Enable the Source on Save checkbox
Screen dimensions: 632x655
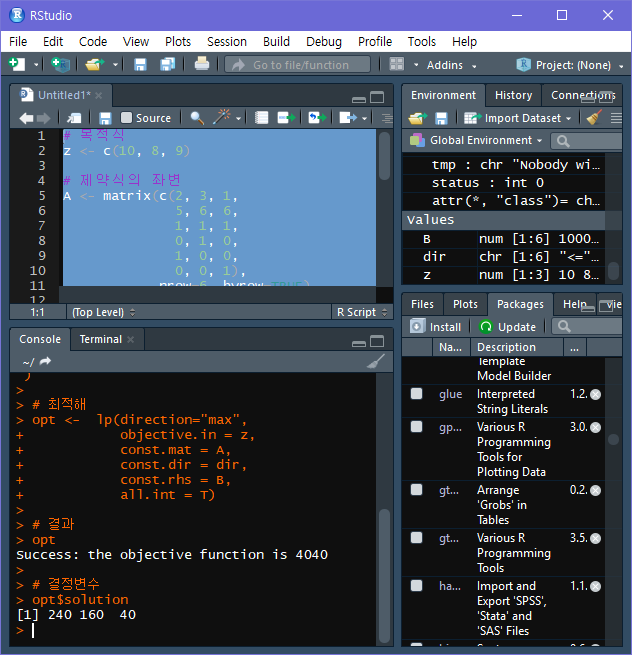(x=127, y=118)
